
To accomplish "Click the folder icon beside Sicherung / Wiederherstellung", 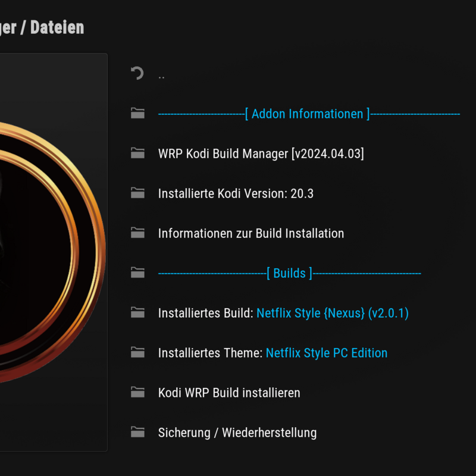I will (137, 432).
